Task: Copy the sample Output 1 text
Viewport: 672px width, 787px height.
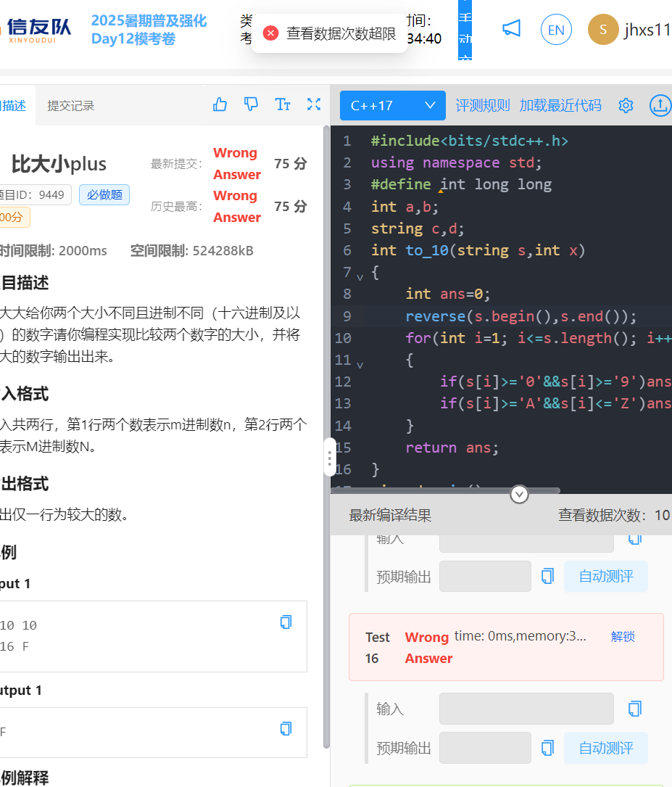Action: (x=286, y=729)
